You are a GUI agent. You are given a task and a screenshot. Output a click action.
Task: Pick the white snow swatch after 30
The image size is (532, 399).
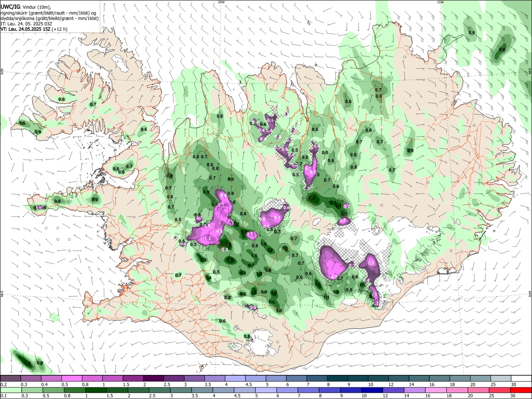[x=521, y=379]
